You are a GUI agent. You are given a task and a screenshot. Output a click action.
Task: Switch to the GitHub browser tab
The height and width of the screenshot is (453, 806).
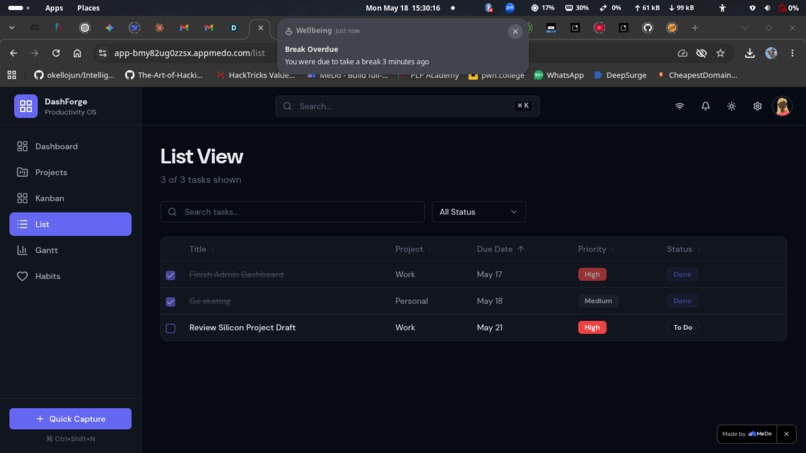point(648,28)
